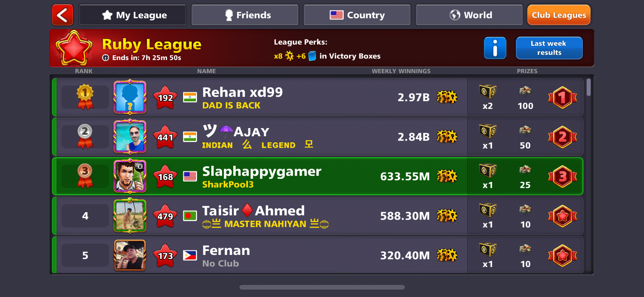644x297 pixels.
Task: Tap the cash prize icon in Fernan's row
Action: coord(525,249)
